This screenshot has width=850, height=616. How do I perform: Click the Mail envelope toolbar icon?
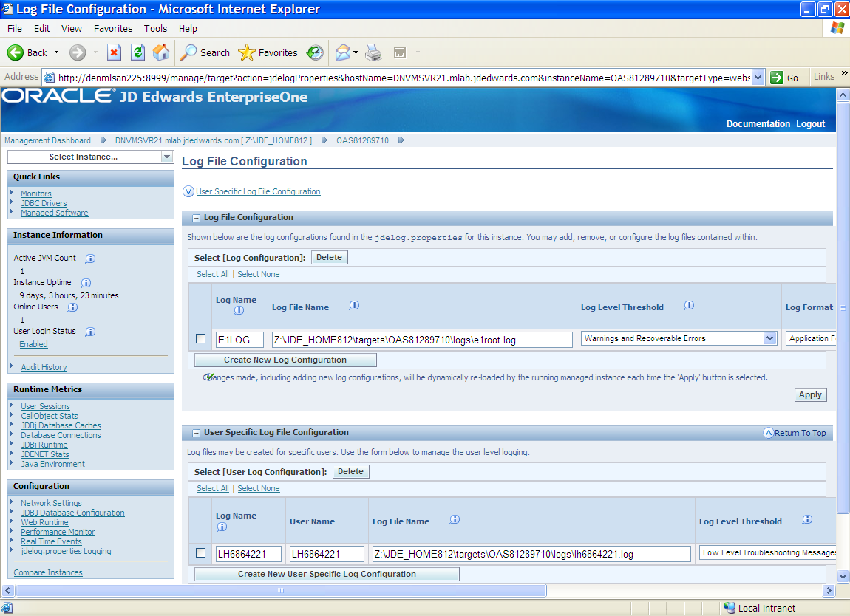pyautogui.click(x=343, y=52)
